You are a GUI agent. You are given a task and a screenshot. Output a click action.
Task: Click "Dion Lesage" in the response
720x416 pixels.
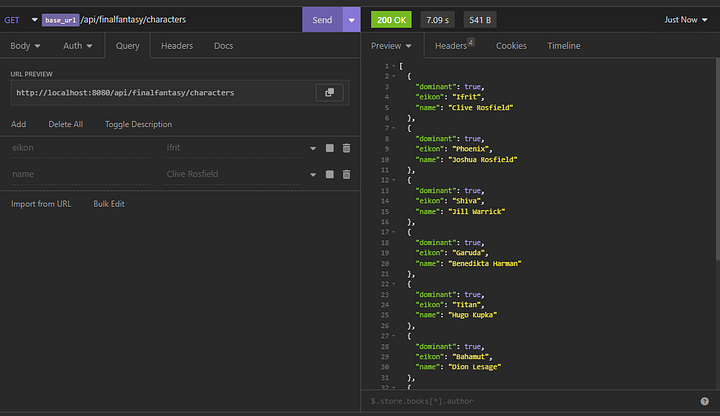coord(474,367)
